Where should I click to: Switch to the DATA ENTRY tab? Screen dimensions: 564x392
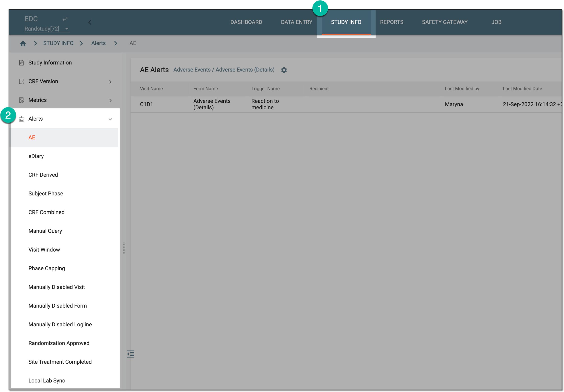point(296,22)
